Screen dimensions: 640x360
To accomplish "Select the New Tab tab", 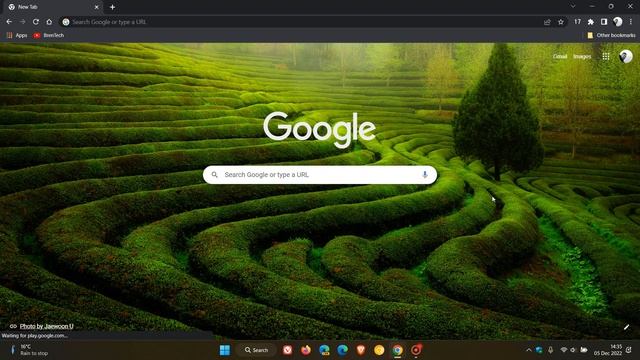I will 53,7.
